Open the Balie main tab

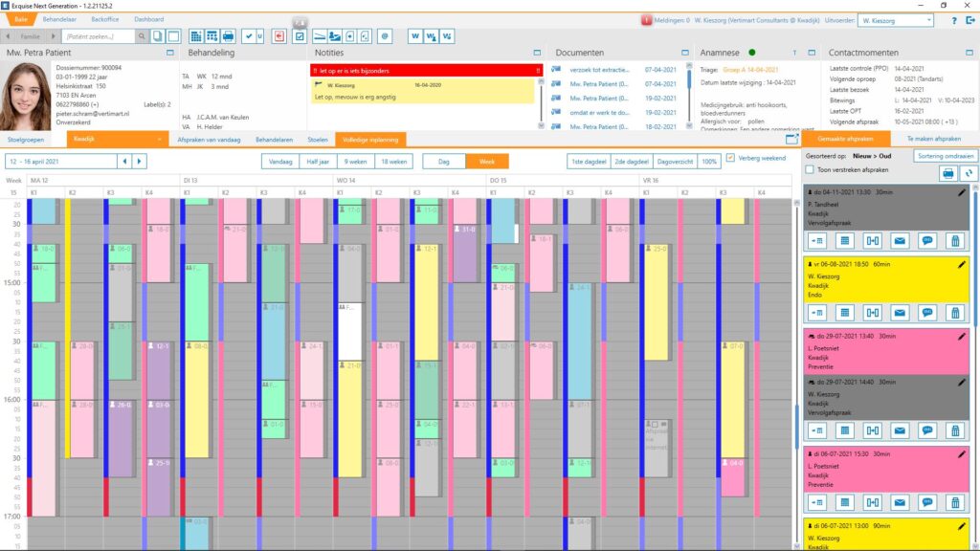pos(21,19)
